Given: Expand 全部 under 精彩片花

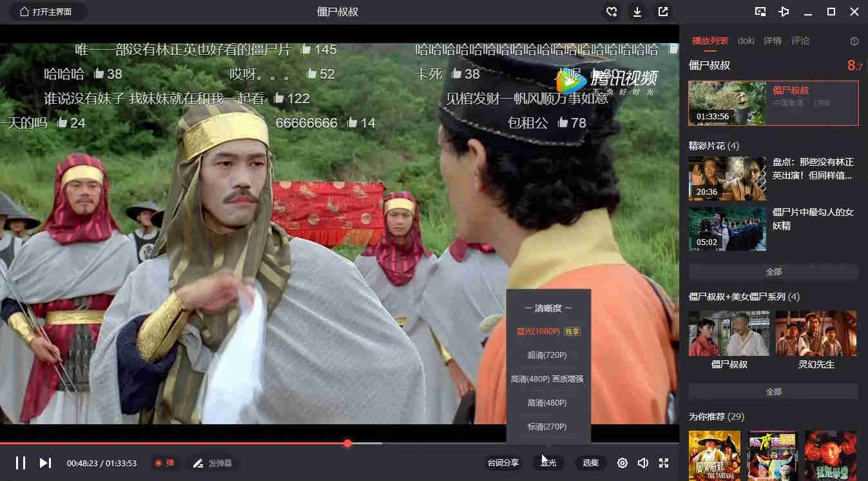Looking at the screenshot, I should [773, 271].
